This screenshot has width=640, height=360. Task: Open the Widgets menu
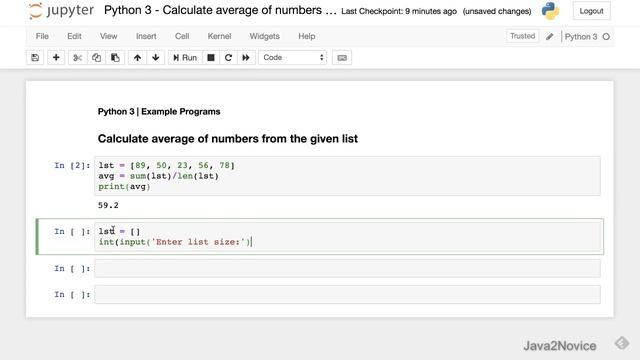264,36
